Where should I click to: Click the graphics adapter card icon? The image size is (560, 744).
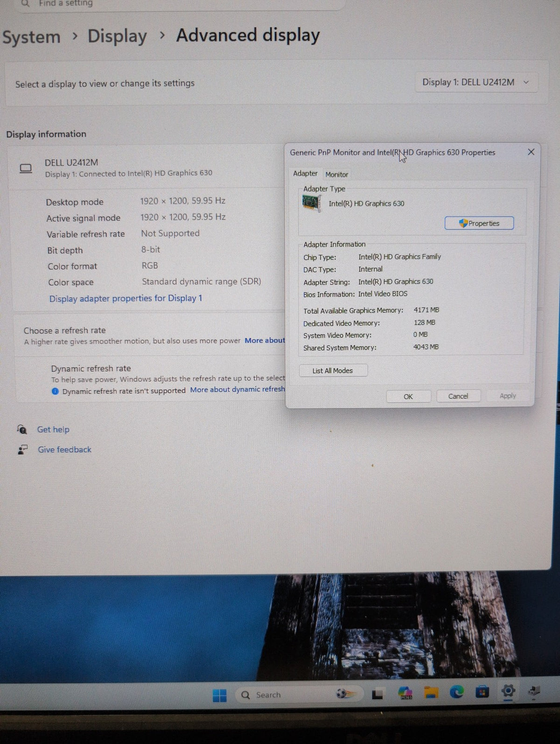pyautogui.click(x=311, y=203)
